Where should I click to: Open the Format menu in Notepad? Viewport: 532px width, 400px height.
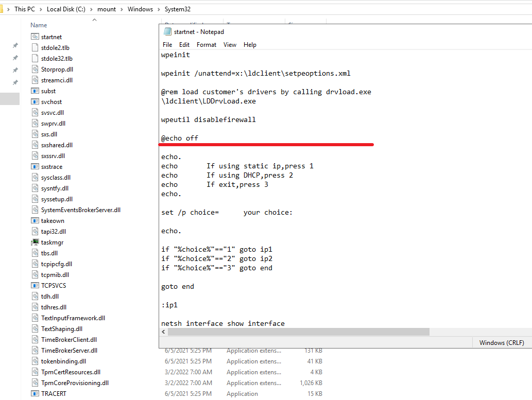pos(207,45)
